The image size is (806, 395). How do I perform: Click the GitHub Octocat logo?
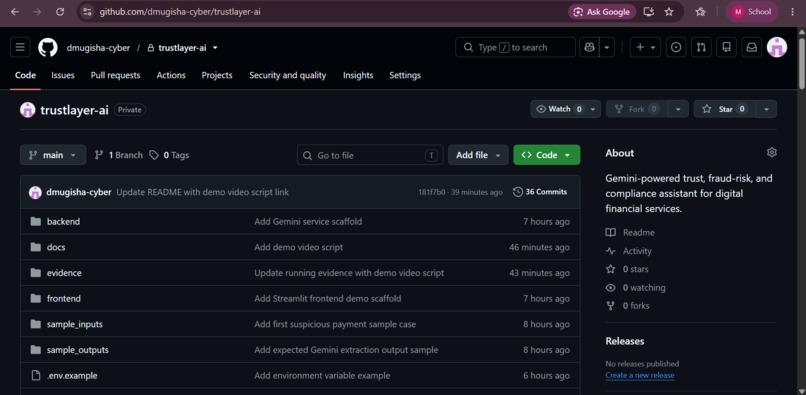(x=48, y=47)
